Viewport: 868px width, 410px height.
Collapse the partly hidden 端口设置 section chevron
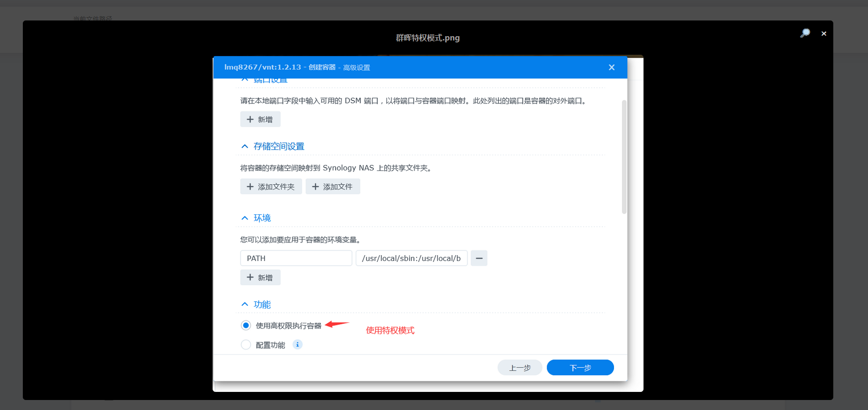point(244,80)
